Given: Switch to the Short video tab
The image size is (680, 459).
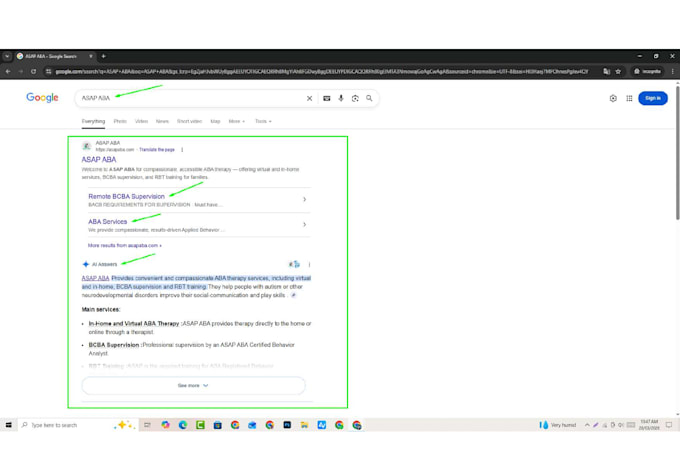Looking at the screenshot, I should pyautogui.click(x=189, y=121).
